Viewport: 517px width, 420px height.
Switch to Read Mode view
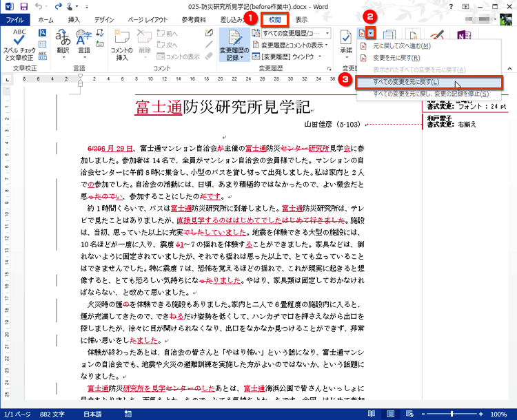click(372, 414)
